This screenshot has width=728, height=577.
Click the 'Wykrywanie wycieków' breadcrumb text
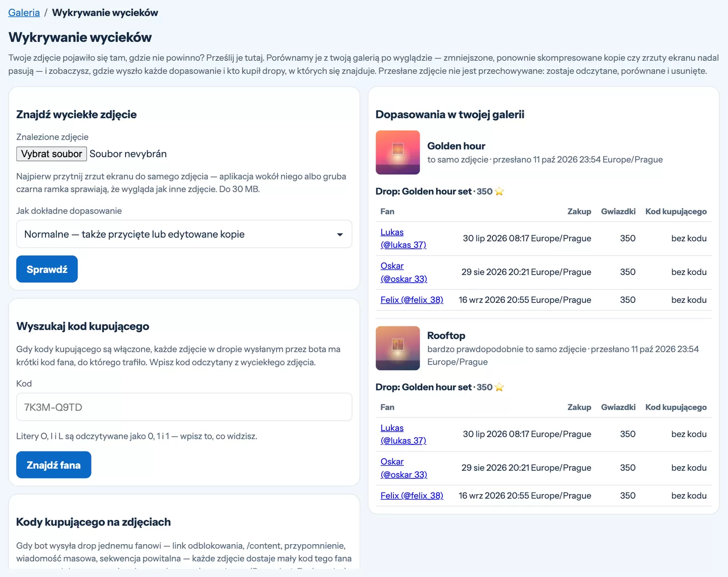click(x=105, y=13)
